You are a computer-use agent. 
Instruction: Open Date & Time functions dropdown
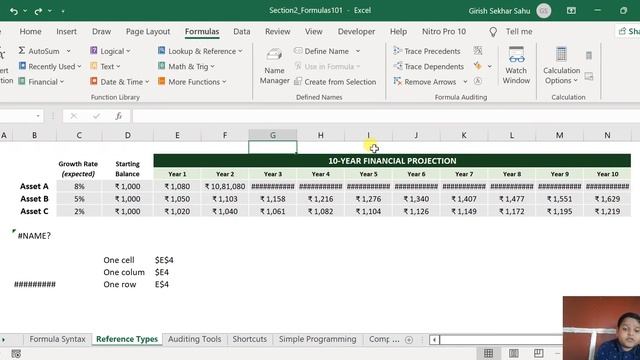tap(120, 82)
